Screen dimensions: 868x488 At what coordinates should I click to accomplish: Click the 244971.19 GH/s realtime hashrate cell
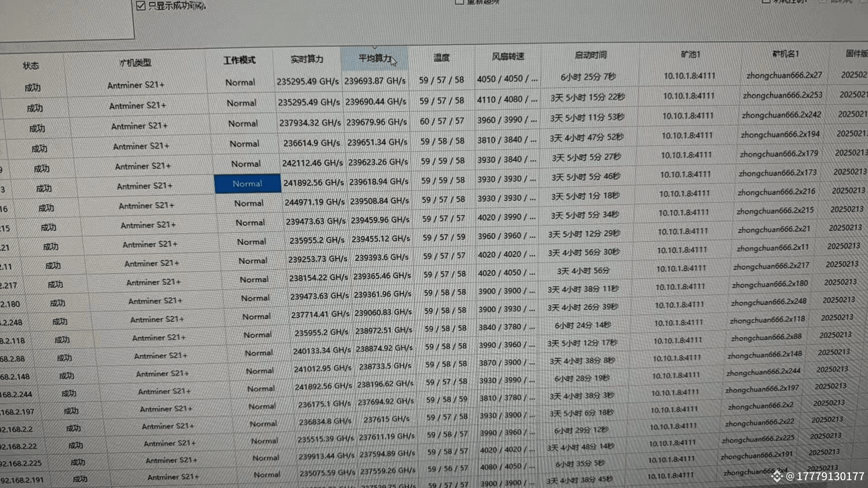point(314,202)
